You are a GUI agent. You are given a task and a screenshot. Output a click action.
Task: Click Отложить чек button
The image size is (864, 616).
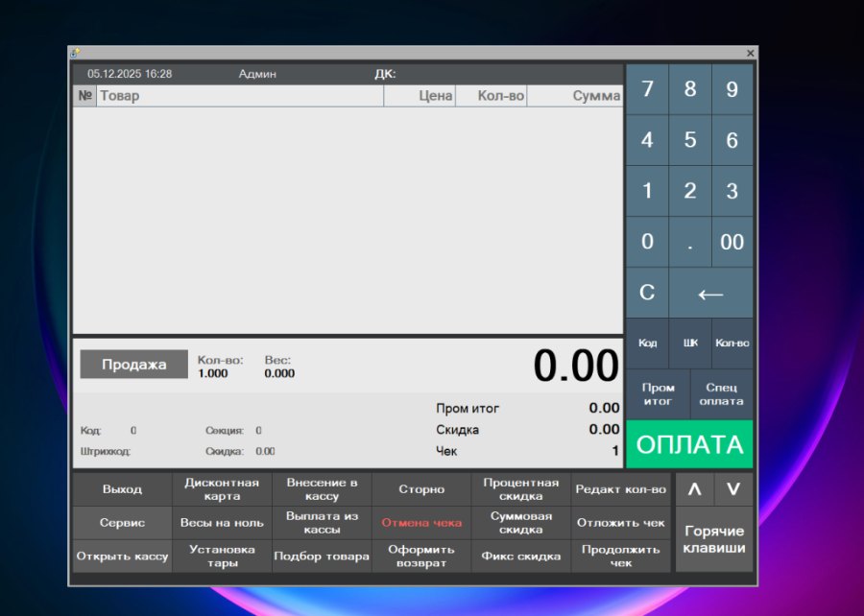tap(621, 523)
